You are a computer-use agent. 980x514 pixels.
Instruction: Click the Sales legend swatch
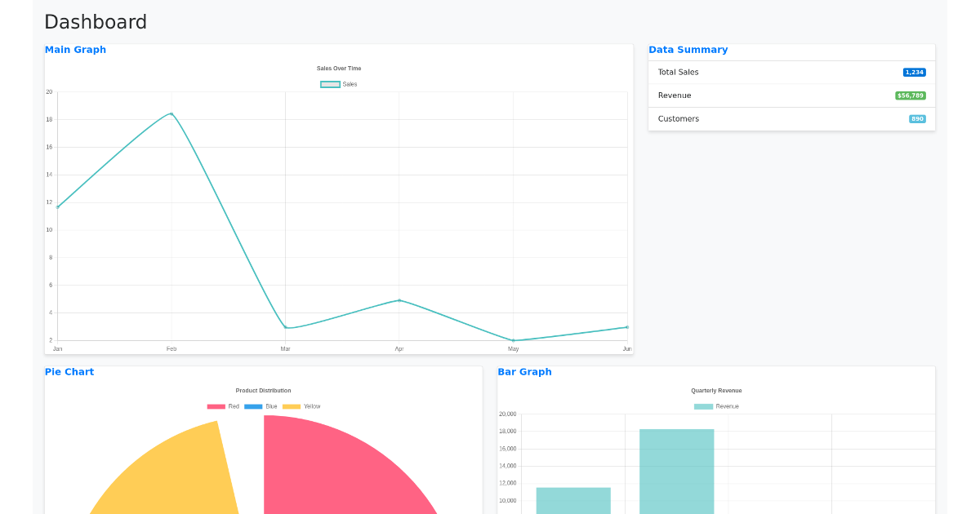[330, 84]
